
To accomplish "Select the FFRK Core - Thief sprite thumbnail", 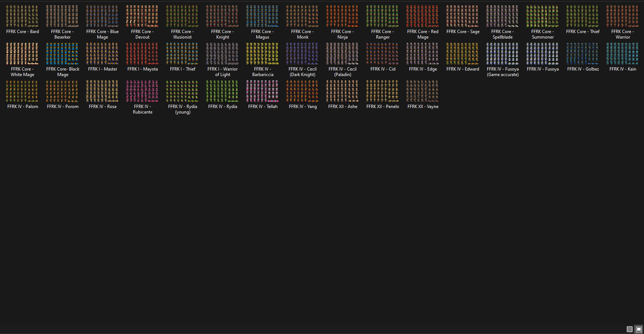I will (x=583, y=16).
